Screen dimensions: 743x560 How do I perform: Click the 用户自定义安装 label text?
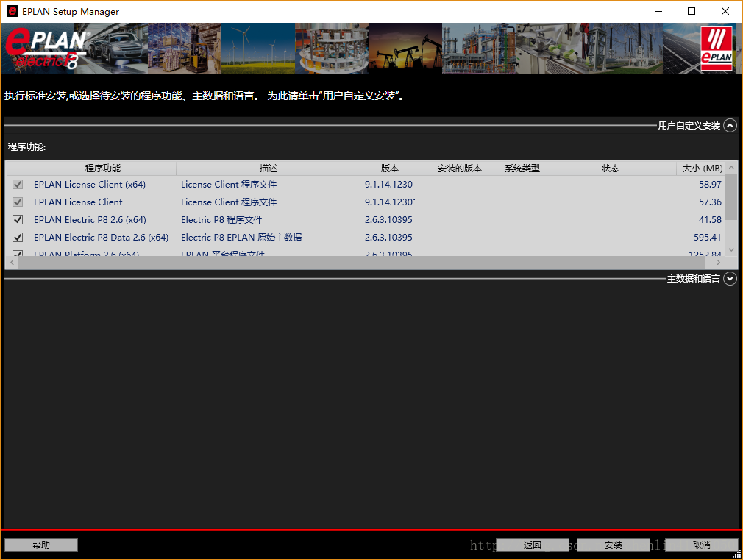pos(689,126)
